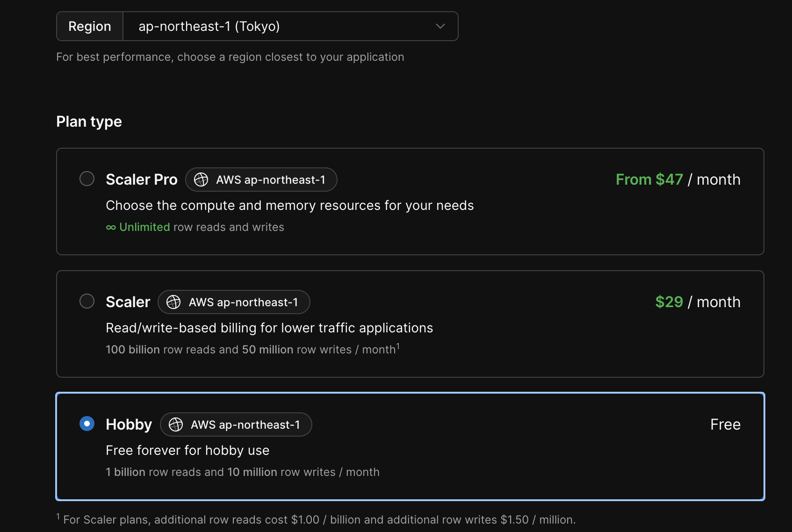This screenshot has height=532, width=792.
Task: Click the '$29 / month' price
Action: 698,302
